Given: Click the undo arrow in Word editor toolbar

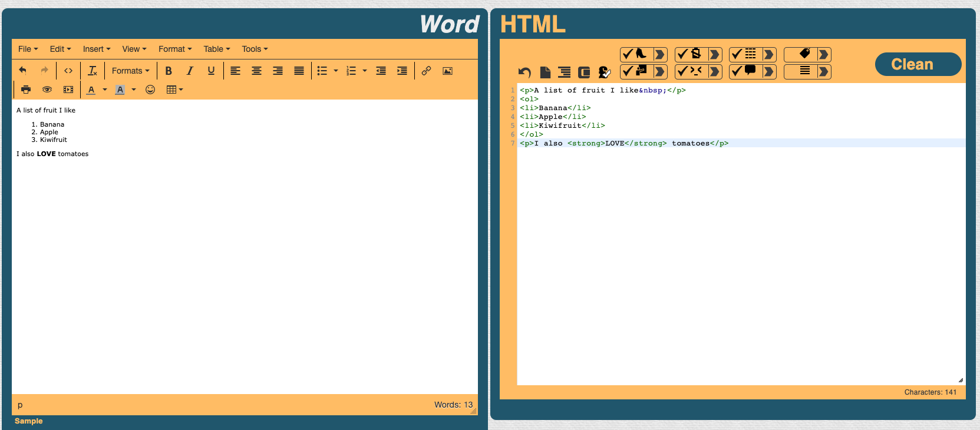Looking at the screenshot, I should click(x=23, y=71).
